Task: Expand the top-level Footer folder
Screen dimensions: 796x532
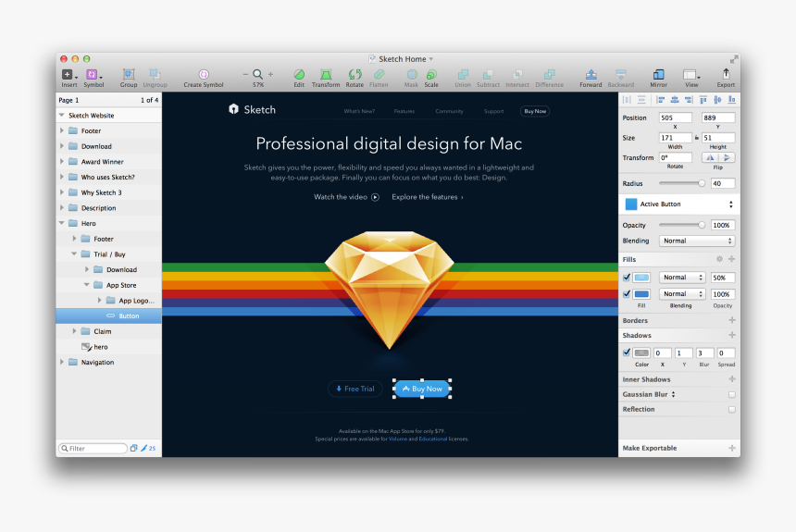Action: click(x=62, y=130)
